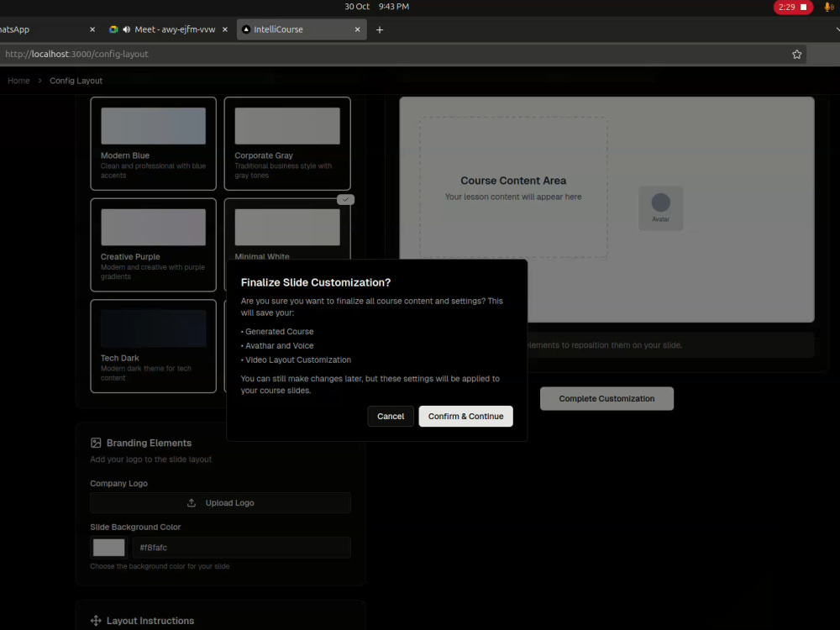Select the Avatar element in the preview

point(660,208)
